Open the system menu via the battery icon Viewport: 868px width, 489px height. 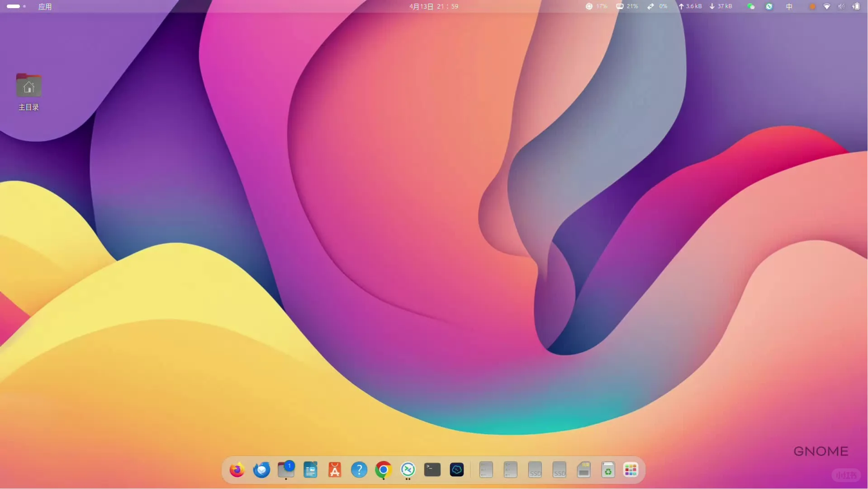[856, 6]
